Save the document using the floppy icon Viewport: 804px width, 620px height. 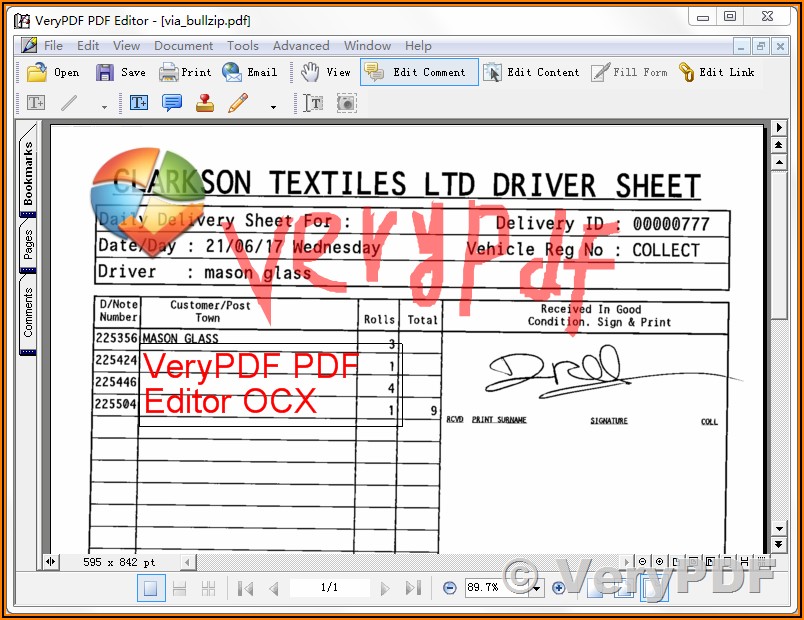coord(121,72)
